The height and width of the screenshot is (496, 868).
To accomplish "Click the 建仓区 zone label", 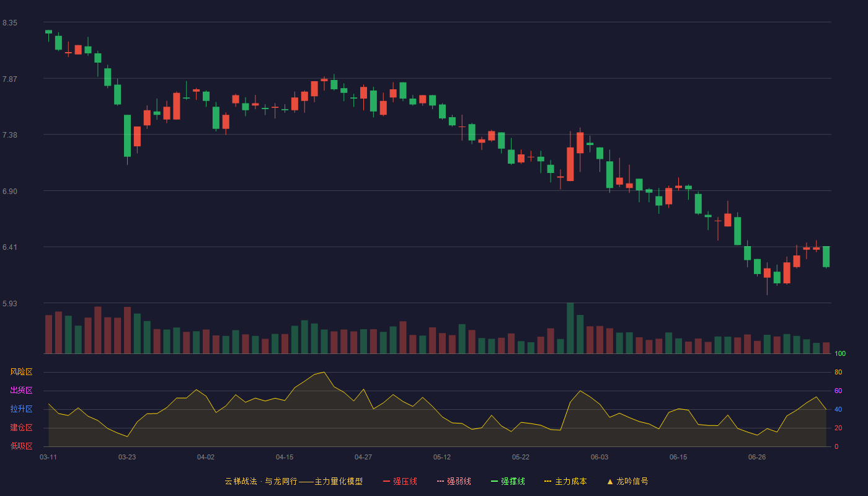I will click(x=21, y=428).
